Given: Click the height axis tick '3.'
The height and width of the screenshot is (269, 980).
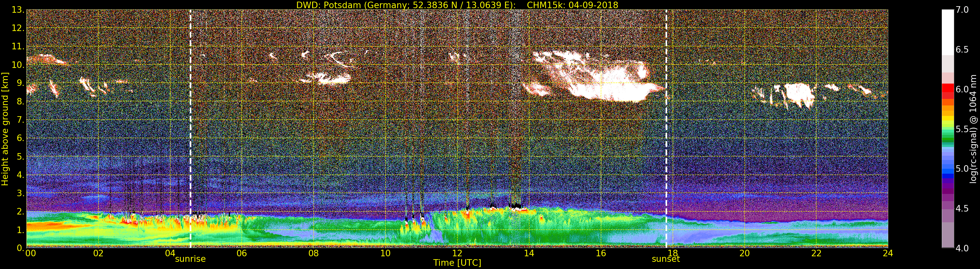Looking at the screenshot, I should pos(20,193).
